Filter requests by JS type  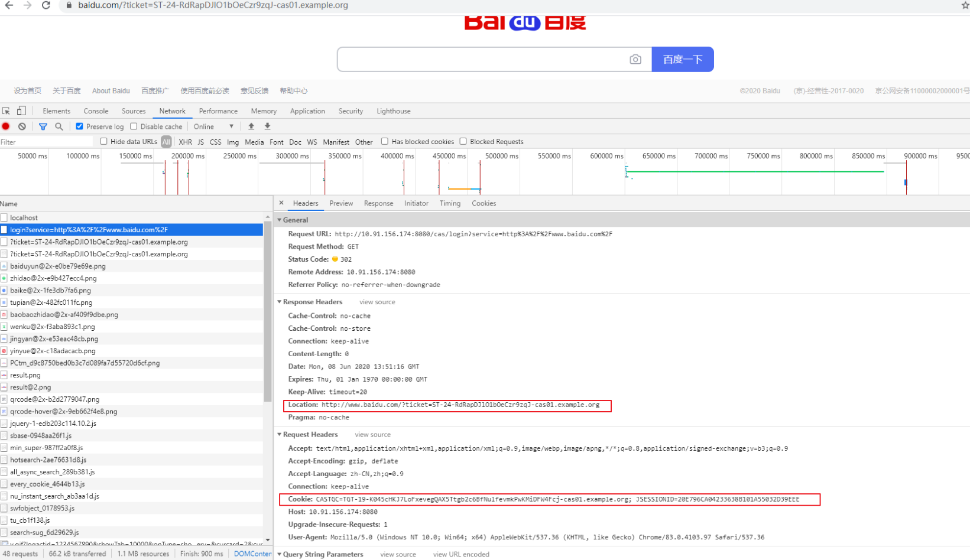201,142
